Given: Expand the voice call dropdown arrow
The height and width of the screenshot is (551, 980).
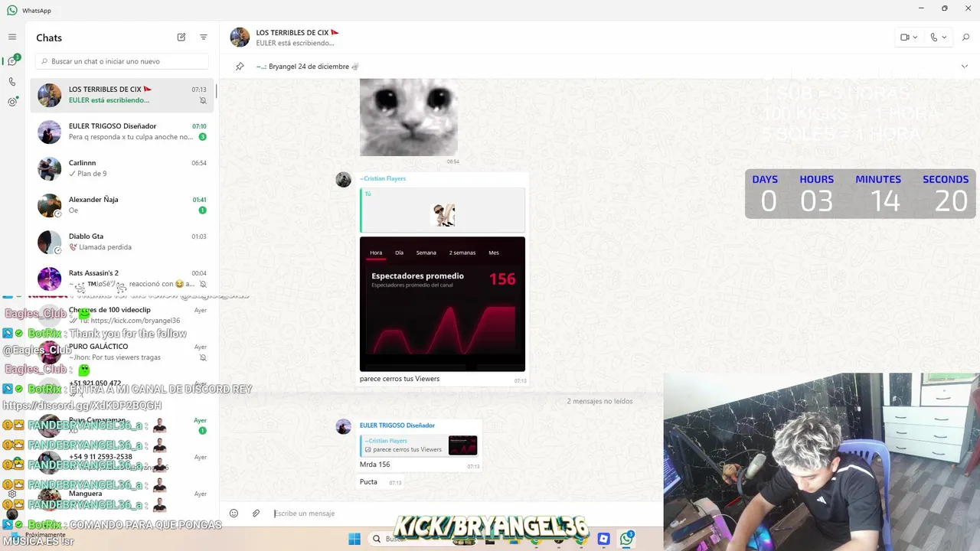Looking at the screenshot, I should click(944, 37).
